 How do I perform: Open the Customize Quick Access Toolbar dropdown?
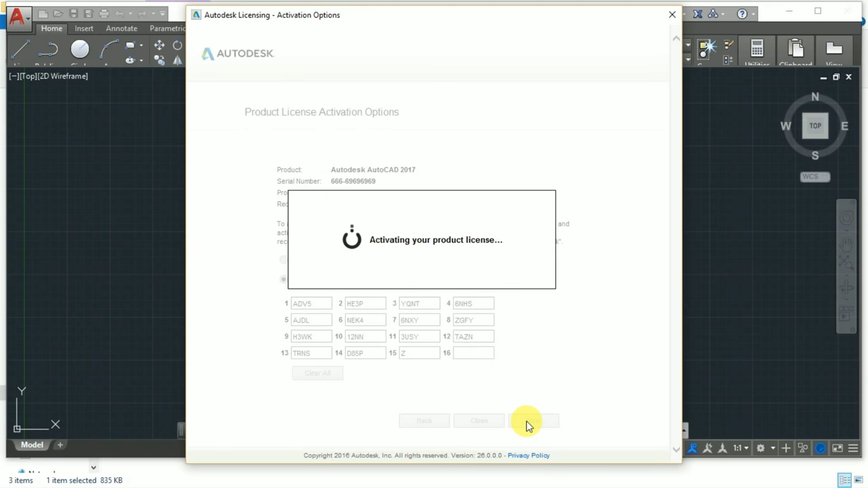163,14
